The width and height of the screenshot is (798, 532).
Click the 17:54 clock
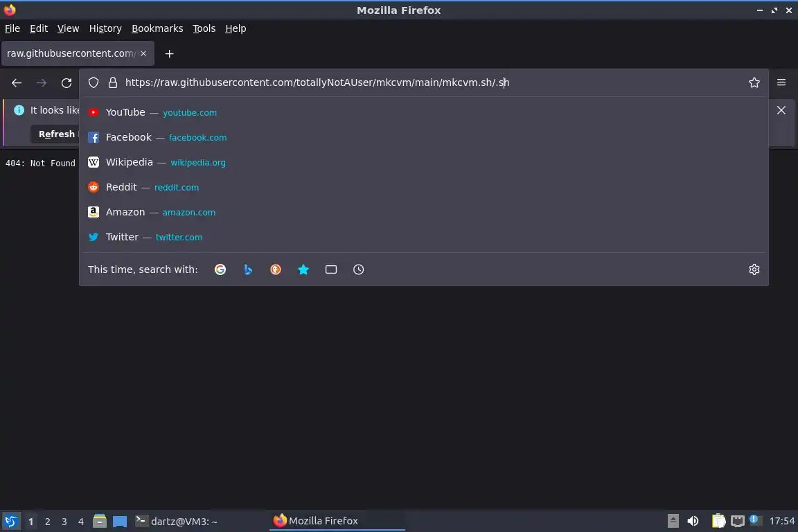(x=781, y=521)
